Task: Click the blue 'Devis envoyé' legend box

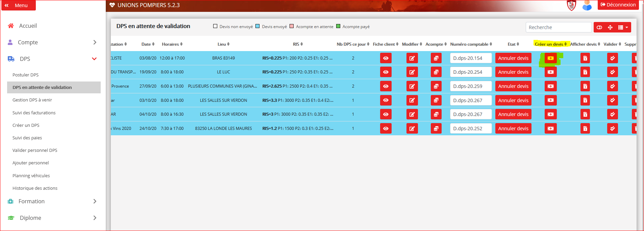Action: pyautogui.click(x=257, y=26)
